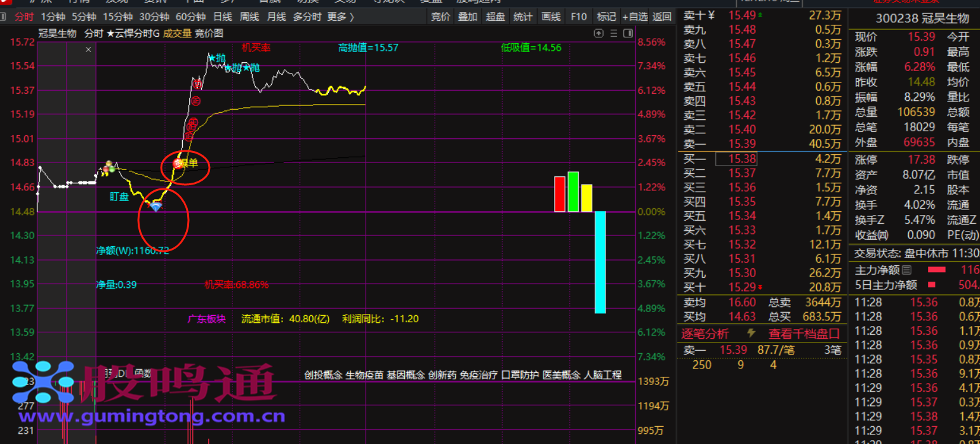Viewport: 980px width, 444px height.
Task: Open the three-line chart menu icon
Action: [613, 33]
